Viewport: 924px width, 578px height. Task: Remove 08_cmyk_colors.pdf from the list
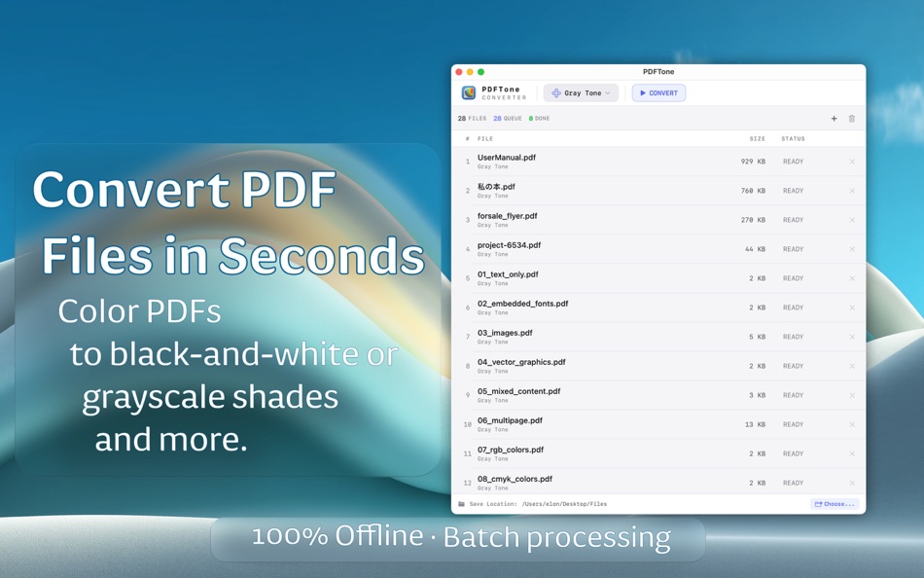852,483
